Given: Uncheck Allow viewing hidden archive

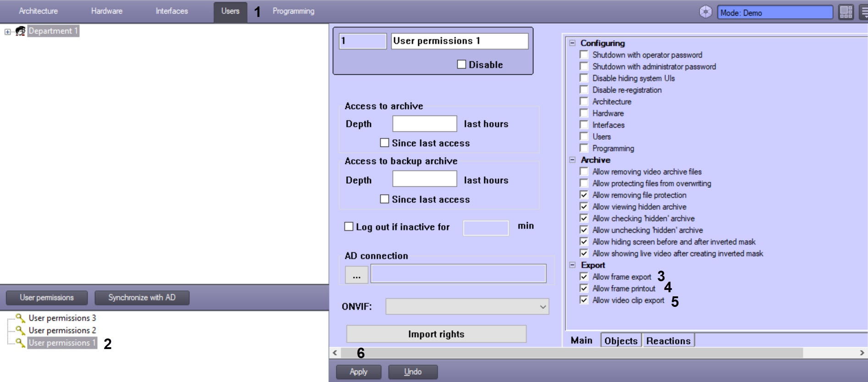Looking at the screenshot, I should [x=584, y=207].
